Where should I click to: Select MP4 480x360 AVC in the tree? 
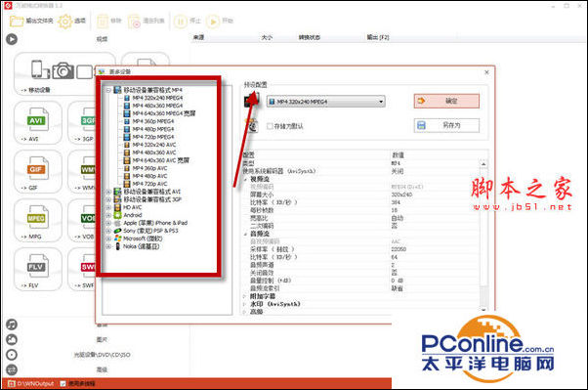(154, 152)
